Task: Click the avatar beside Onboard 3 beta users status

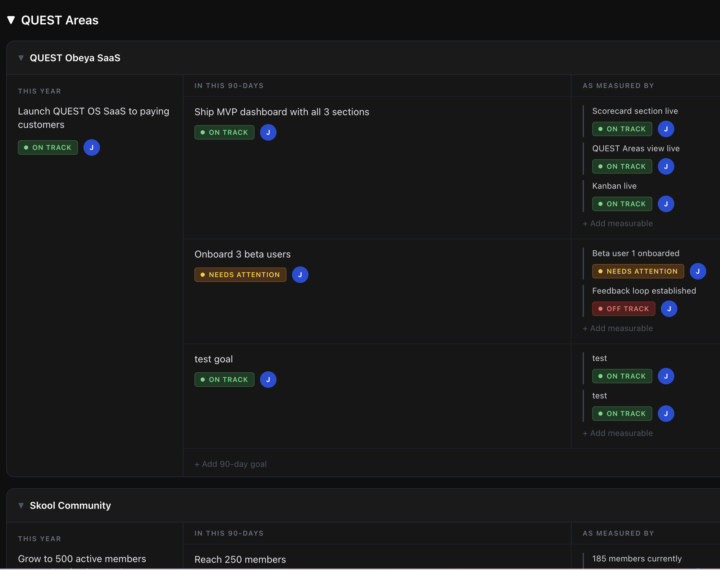Action: click(x=300, y=274)
